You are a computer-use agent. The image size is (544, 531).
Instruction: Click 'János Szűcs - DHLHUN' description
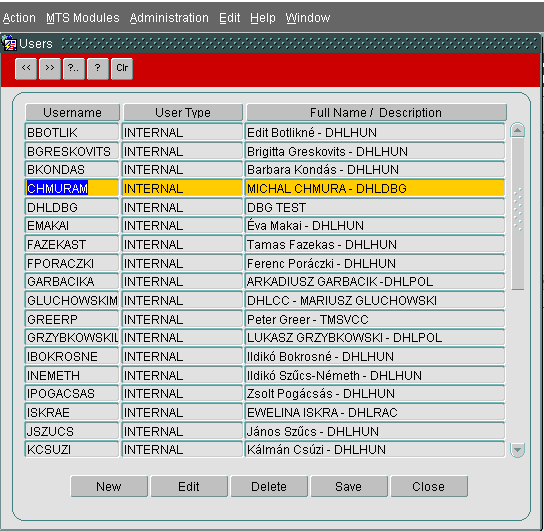pos(375,431)
